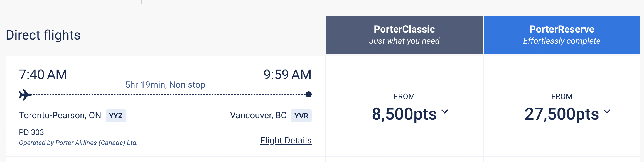The image size is (644, 162).
Task: Click the 5hr 19min Non-stop duration
Action: pyautogui.click(x=165, y=85)
